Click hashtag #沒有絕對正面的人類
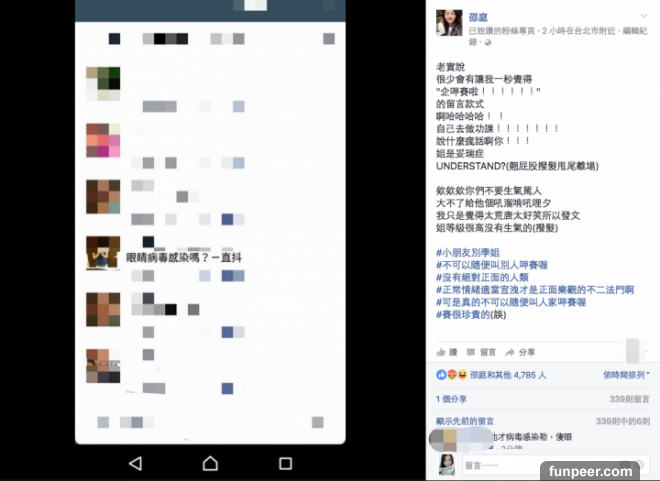This screenshot has height=481, width=660. [482, 277]
